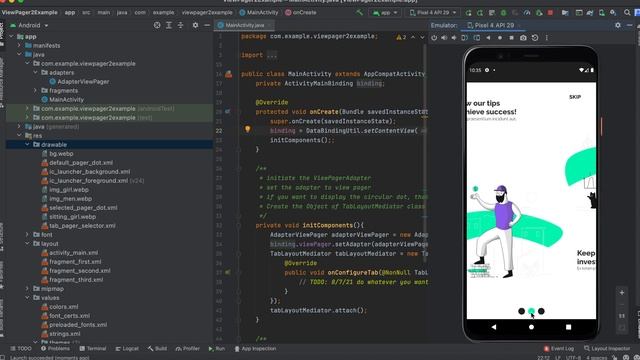Tap the Android recents button on the emulator screen
Image resolution: width=640 pixels, height=360 pixels.
(x=569, y=327)
